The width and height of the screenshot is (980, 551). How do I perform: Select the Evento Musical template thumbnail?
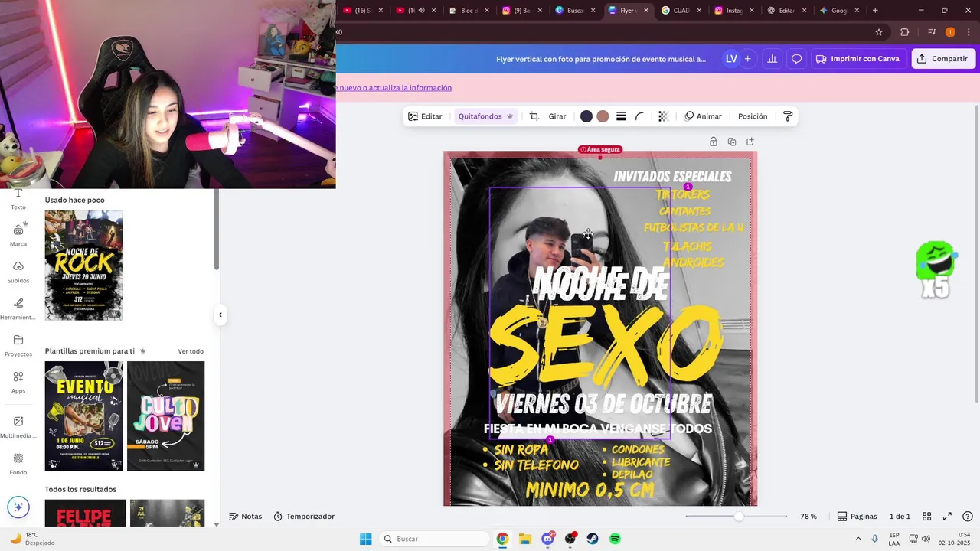coord(83,416)
